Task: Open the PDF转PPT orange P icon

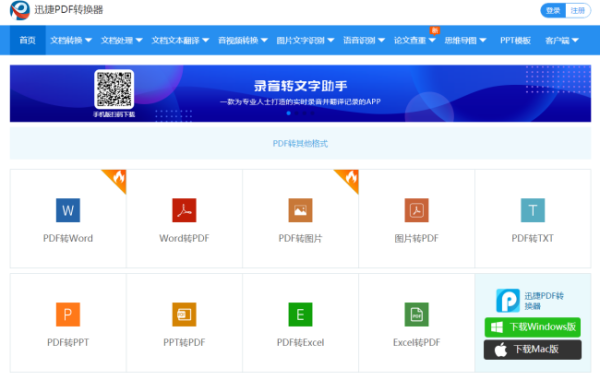Action: click(68, 314)
